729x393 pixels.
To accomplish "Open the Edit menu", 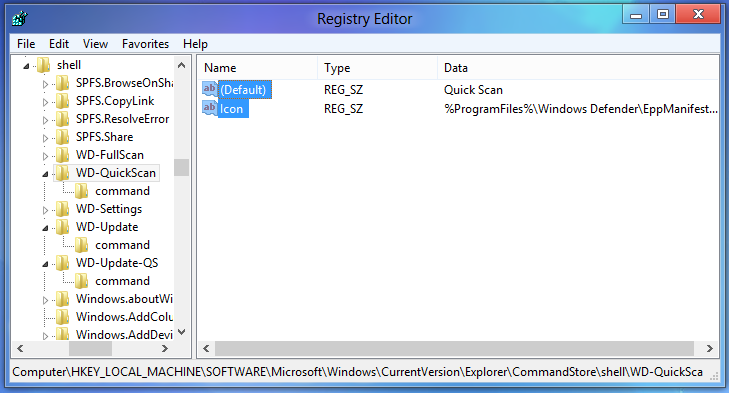I will coord(59,44).
